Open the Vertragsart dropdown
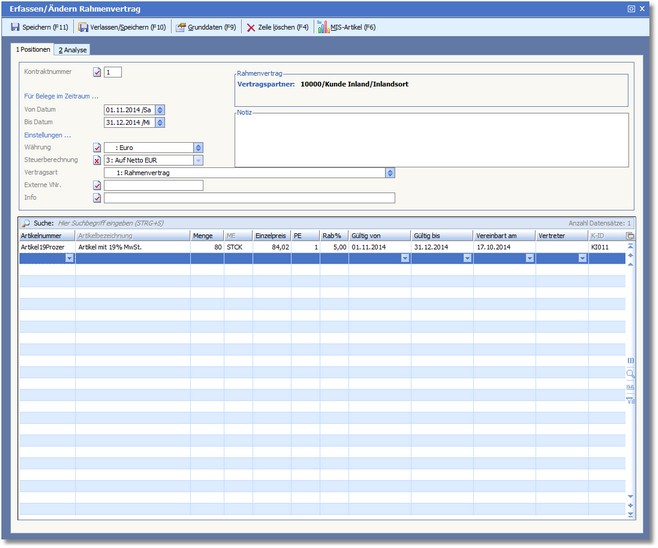This screenshot has width=658, height=548. pos(389,172)
